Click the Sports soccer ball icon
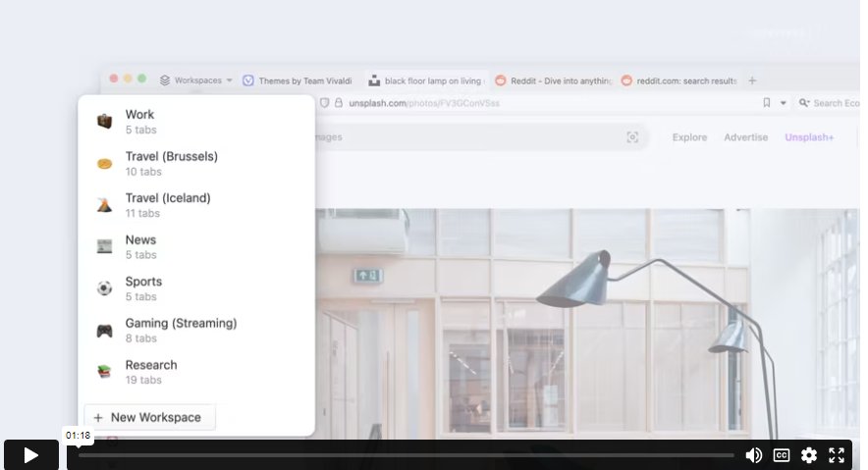The height and width of the screenshot is (470, 868). point(104,288)
